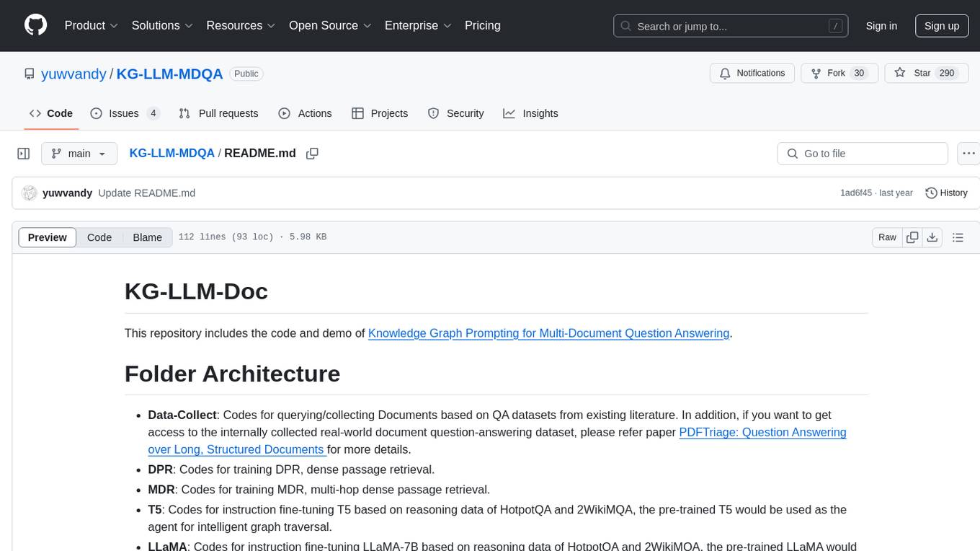
Task: Expand the Solutions menu
Action: [162, 25]
